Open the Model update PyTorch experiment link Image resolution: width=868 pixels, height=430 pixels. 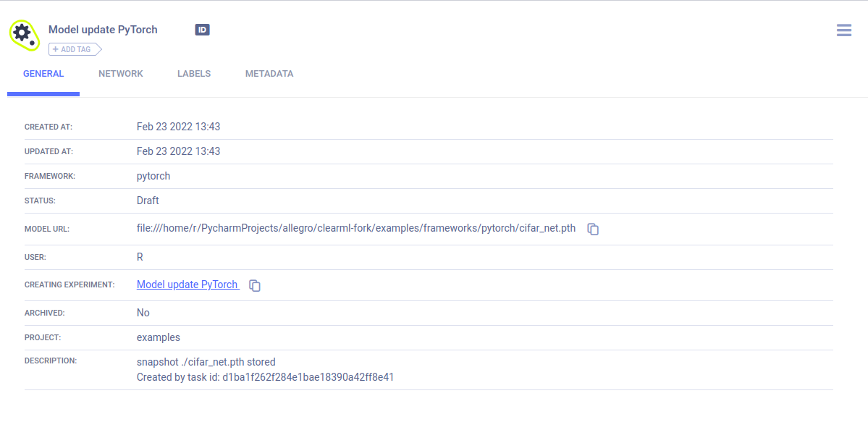187,284
